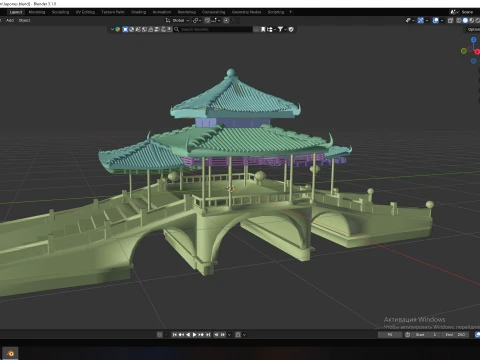Image resolution: width=480 pixels, height=360 pixels.
Task: Collapse the chevron left of search toolbar
Action: [112, 29]
